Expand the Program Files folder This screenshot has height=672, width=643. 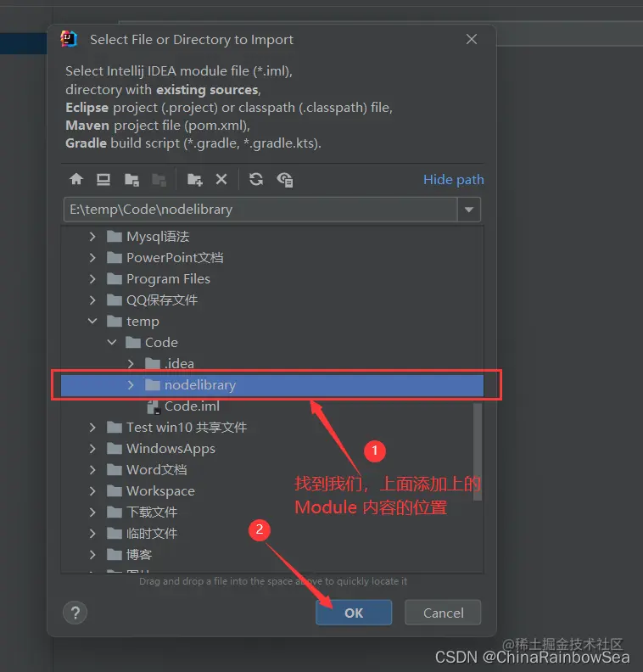coord(92,279)
